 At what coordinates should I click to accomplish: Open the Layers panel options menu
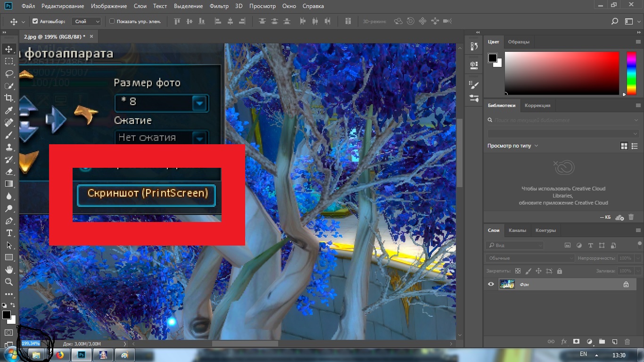[638, 230]
